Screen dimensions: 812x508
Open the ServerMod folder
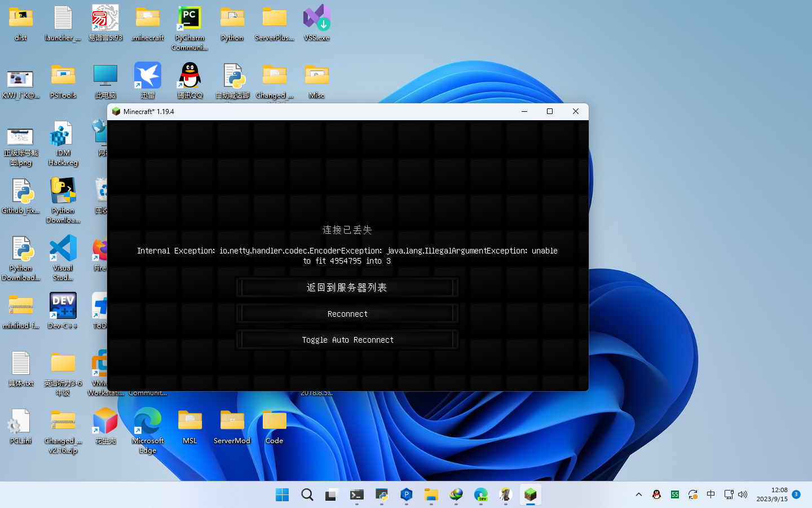pyautogui.click(x=232, y=426)
